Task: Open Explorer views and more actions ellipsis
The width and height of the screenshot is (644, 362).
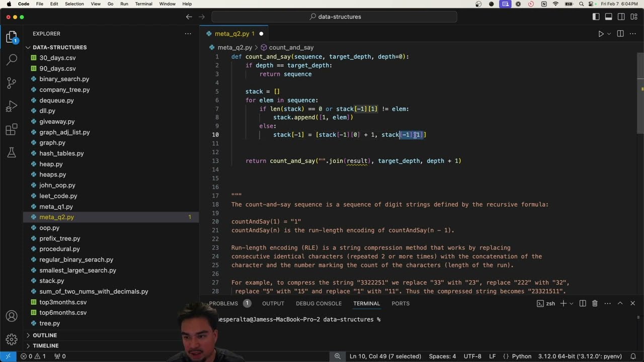Action: pyautogui.click(x=188, y=34)
